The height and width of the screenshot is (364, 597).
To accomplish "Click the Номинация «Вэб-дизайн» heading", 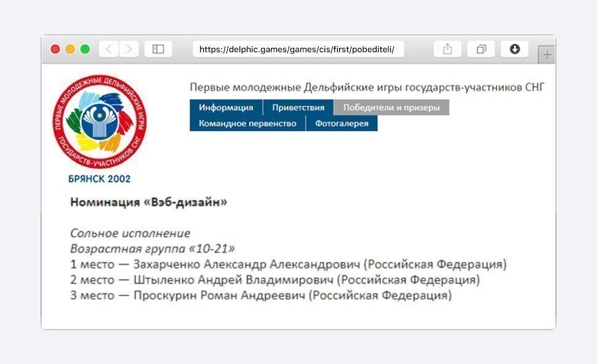I will pyautogui.click(x=148, y=202).
